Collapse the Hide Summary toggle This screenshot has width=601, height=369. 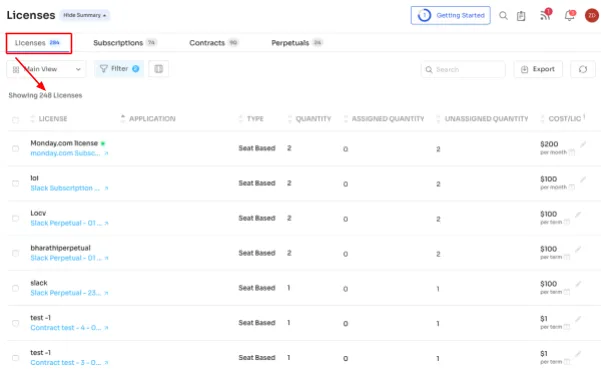[x=85, y=15]
